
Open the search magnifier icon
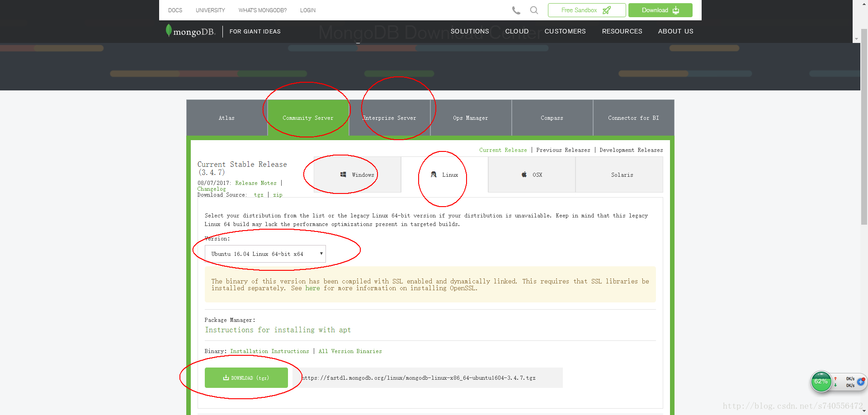(x=534, y=10)
